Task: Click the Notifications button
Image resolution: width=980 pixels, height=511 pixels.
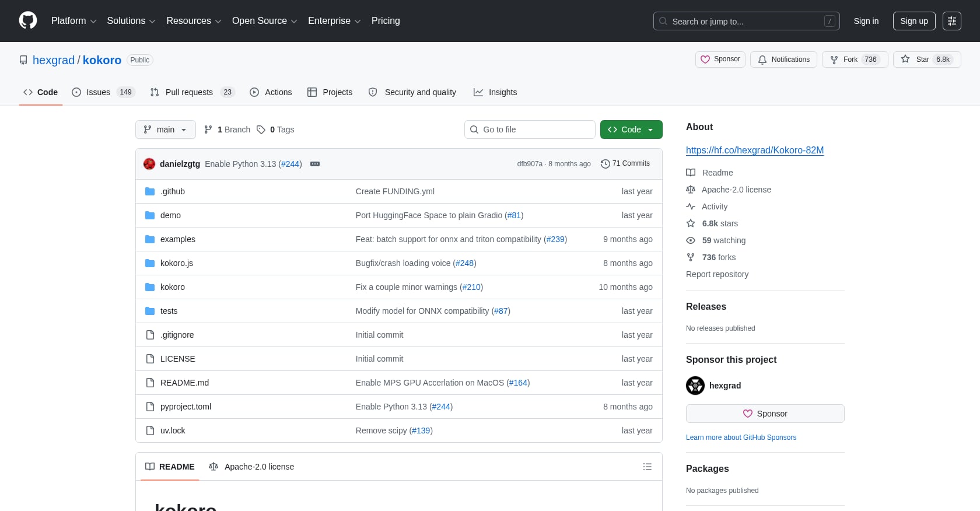Action: 783,60
